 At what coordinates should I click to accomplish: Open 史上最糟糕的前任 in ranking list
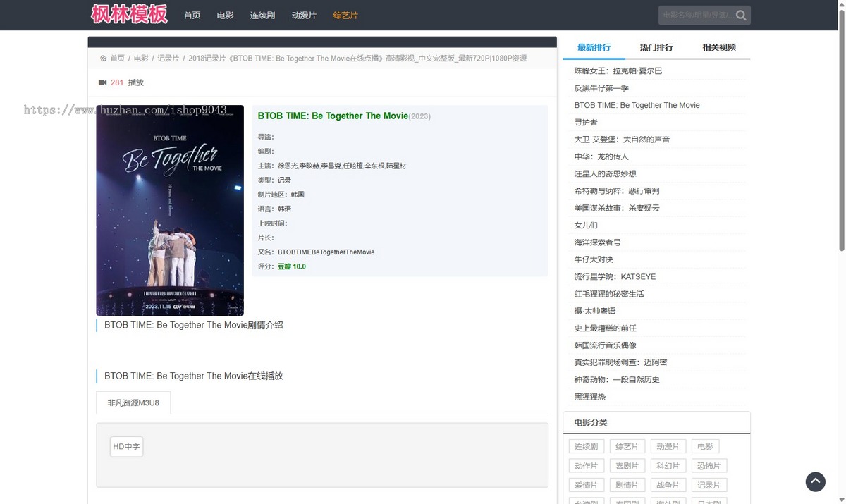(x=605, y=328)
